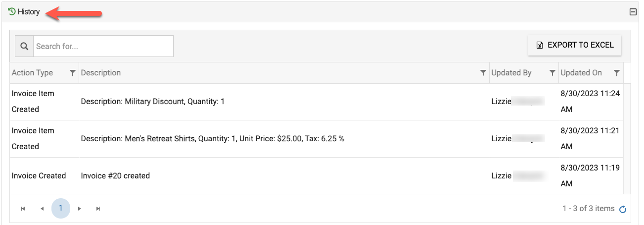Collapse the History panel with minus icon
Screen dimensions: 644x225
point(633,12)
